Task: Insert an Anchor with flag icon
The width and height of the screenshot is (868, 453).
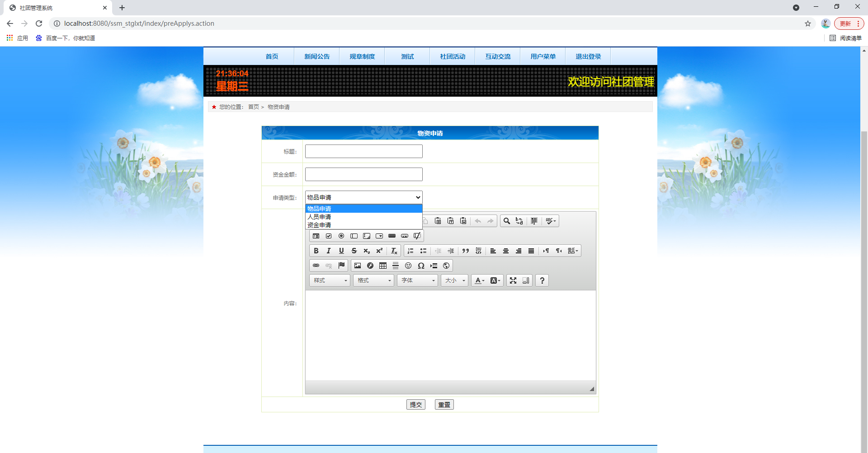Action: (341, 266)
